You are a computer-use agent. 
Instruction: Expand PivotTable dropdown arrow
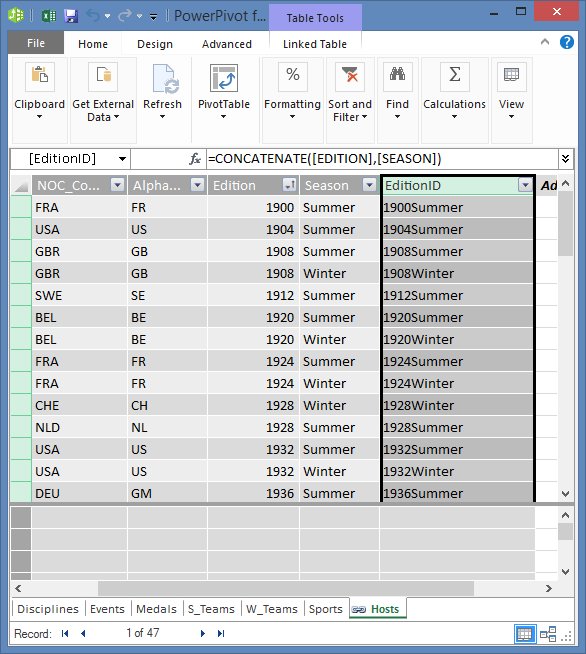[x=224, y=117]
